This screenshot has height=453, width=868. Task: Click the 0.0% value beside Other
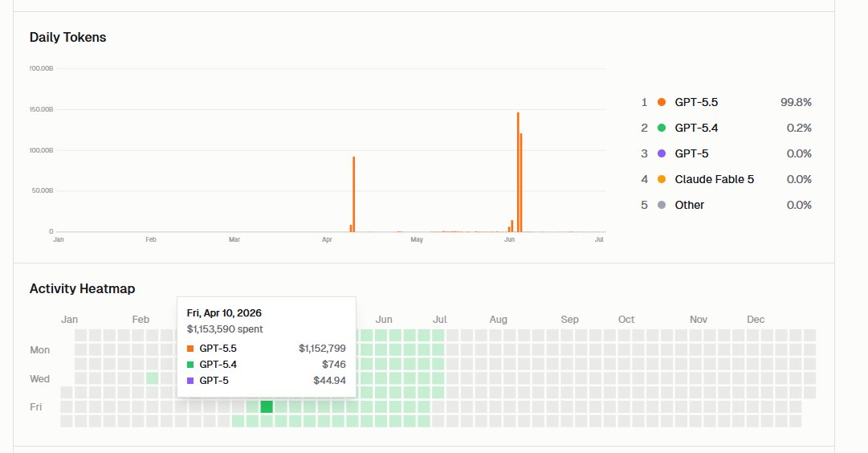[x=799, y=205]
